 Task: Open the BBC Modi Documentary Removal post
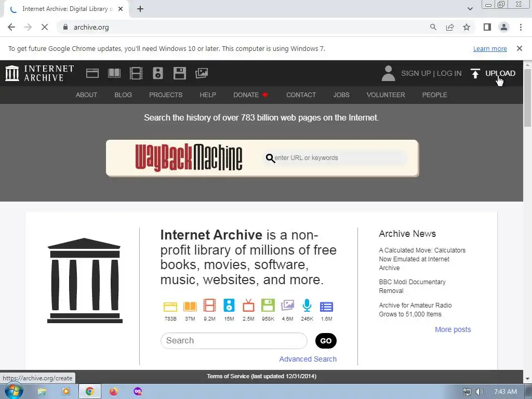(x=412, y=286)
